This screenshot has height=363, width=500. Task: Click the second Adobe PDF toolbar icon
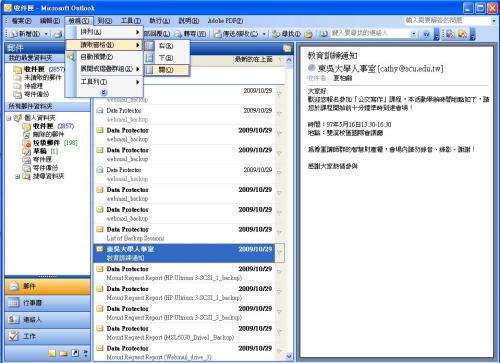[x=462, y=34]
